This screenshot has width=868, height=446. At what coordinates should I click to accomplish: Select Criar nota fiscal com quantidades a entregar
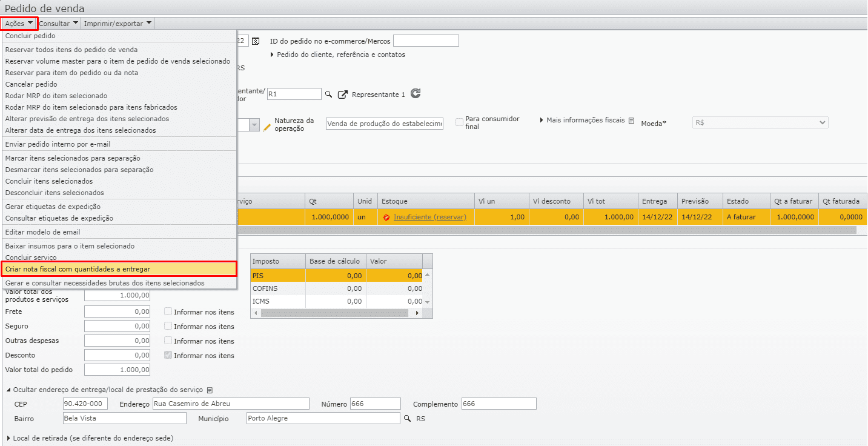pyautogui.click(x=78, y=269)
